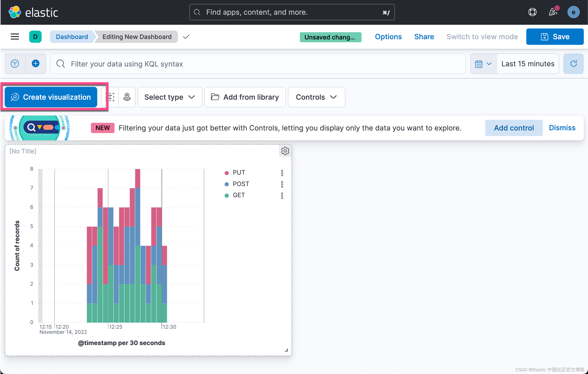Click the Add control button in banner
The width and height of the screenshot is (588, 374).
[x=513, y=127]
